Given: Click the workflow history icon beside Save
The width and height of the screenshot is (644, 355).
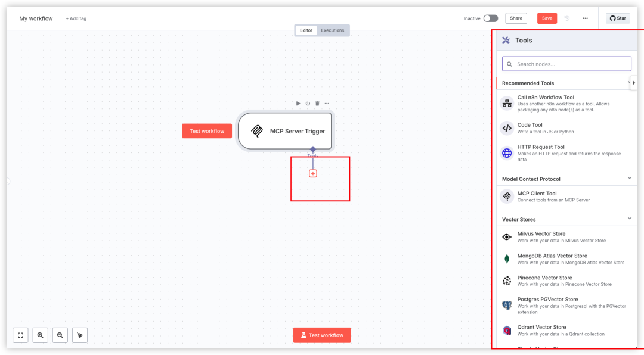Looking at the screenshot, I should tap(567, 18).
